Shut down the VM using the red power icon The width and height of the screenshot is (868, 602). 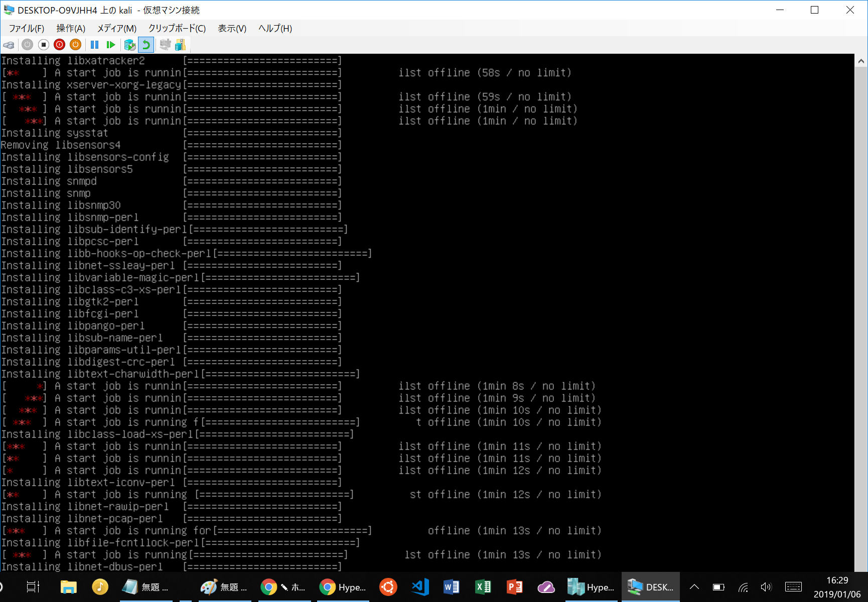pos(60,45)
